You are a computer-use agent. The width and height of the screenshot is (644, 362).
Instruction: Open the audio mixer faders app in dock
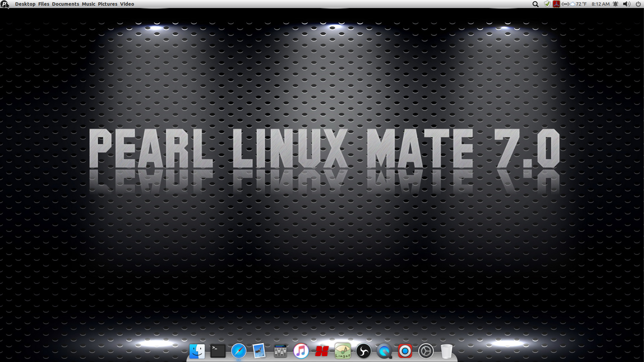(x=280, y=351)
